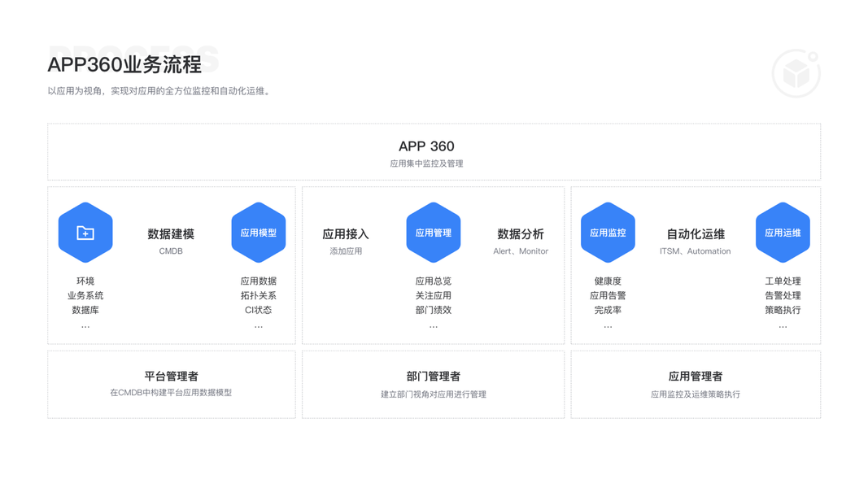
Task: Click the CI状态 list item
Action: [259, 310]
